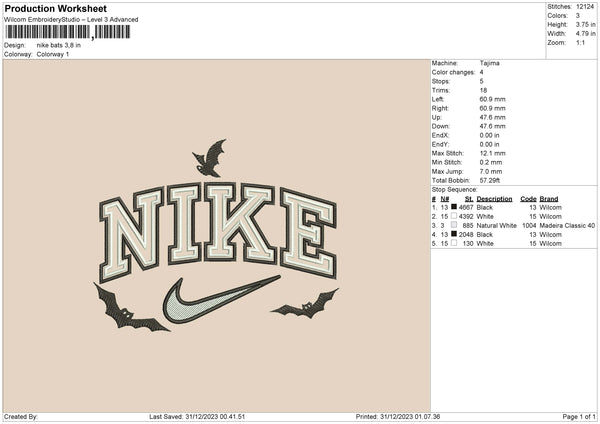Click the black swatch in stop sequence row 1
Viewport: 600px width, 424px height.
tap(454, 207)
